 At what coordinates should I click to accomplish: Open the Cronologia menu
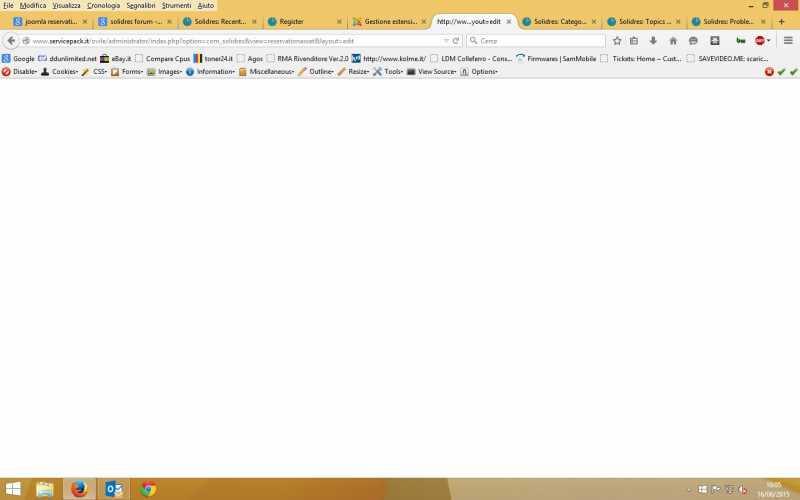[103, 6]
